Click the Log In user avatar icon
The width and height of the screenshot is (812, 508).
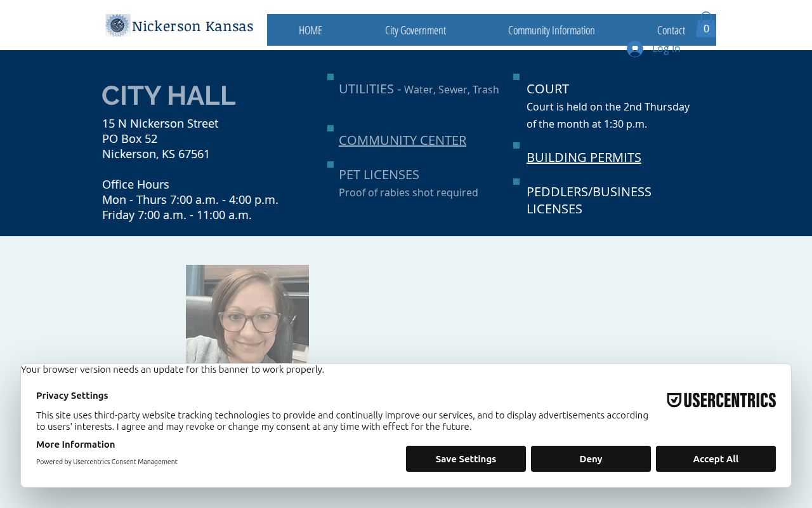(x=635, y=49)
